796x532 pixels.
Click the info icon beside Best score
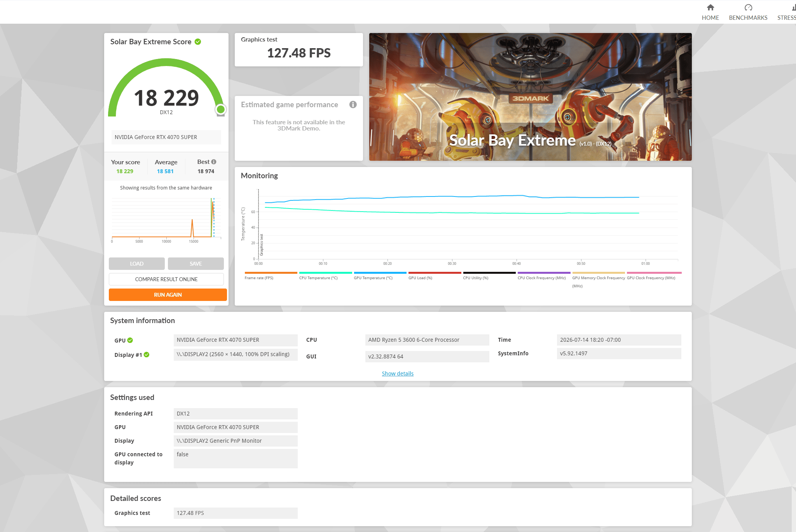[214, 162]
